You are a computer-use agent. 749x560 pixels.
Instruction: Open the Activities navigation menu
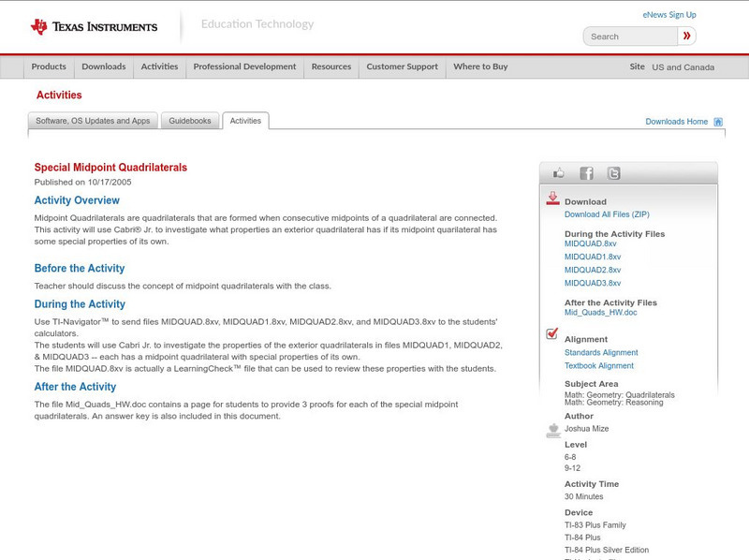(x=159, y=66)
